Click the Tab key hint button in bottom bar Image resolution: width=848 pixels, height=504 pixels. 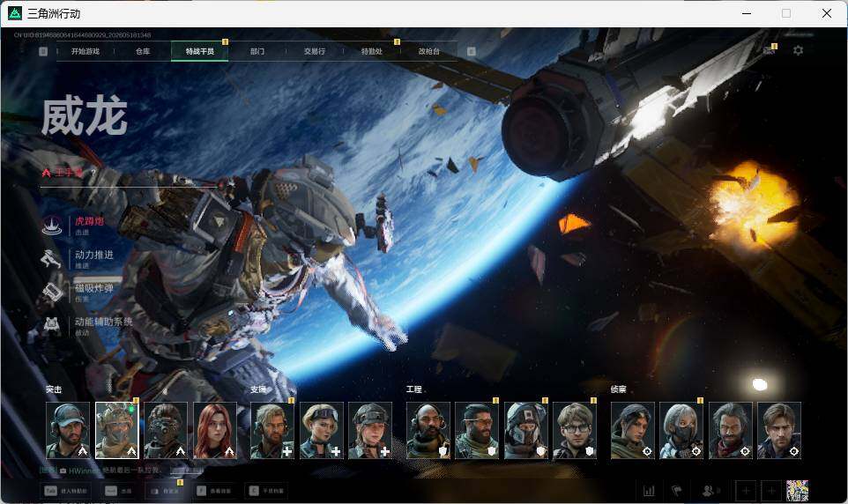[67, 491]
